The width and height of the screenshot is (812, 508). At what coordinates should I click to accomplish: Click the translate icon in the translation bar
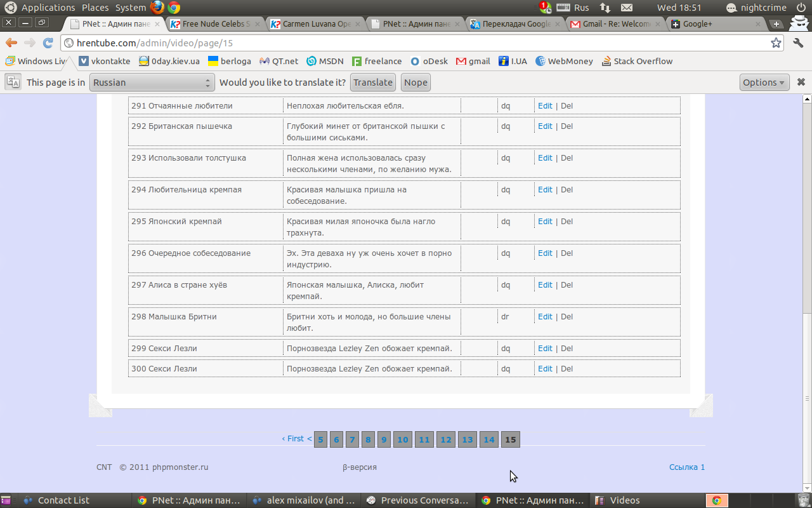point(13,82)
